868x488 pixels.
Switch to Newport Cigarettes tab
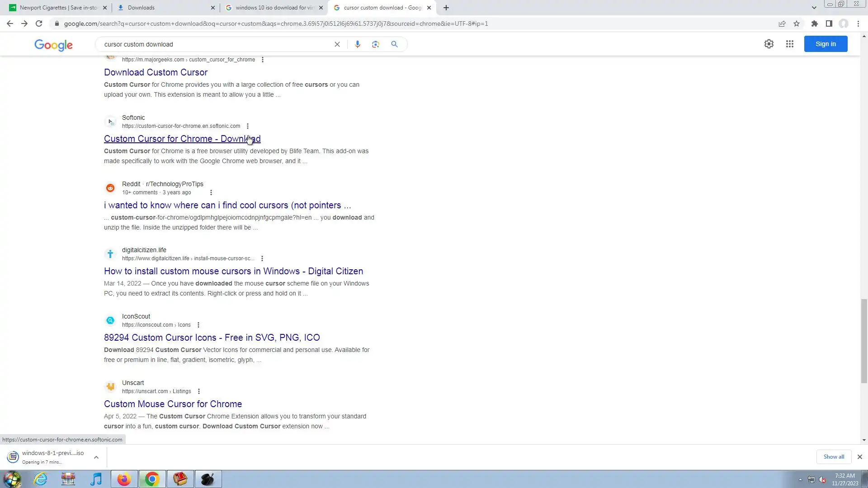click(x=58, y=8)
